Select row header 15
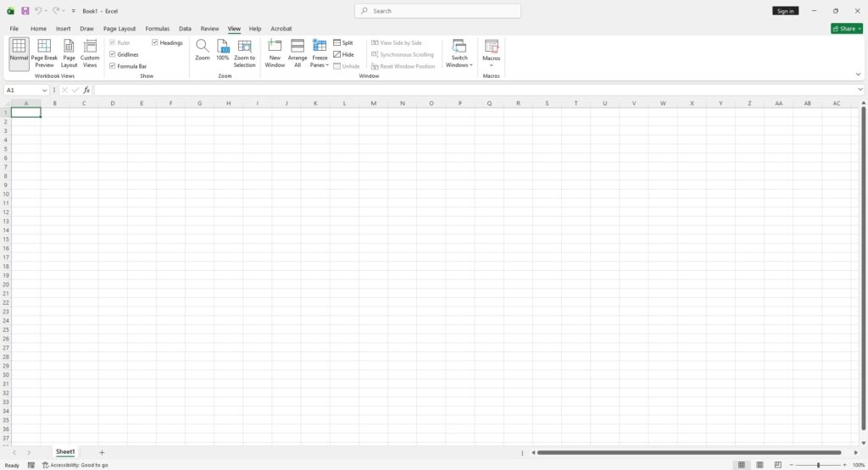The image size is (868, 470). [x=6, y=240]
